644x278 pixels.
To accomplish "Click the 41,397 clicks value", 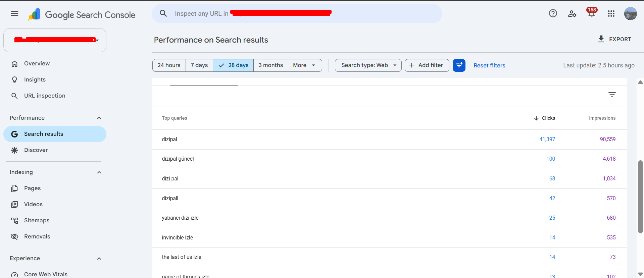I will tap(547, 140).
